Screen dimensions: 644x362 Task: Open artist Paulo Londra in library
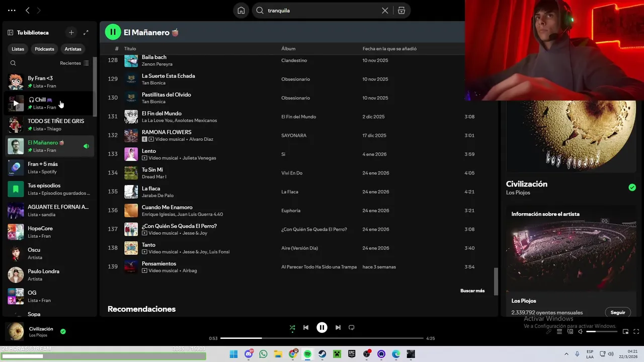coord(49,275)
